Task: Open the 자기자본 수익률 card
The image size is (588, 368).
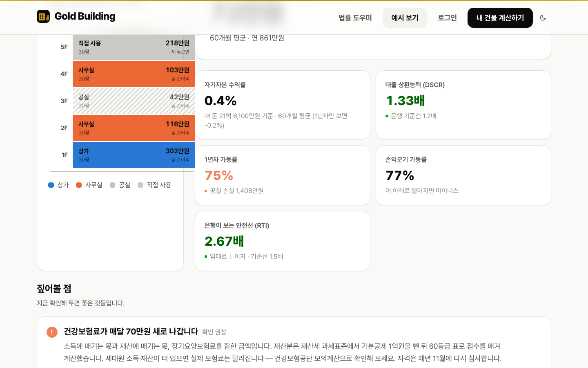Action: pos(283,105)
